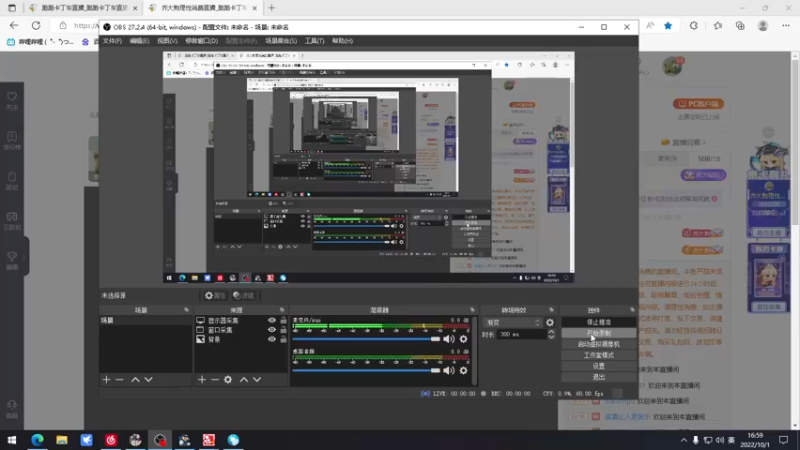The width and height of the screenshot is (800, 450).
Task: Move source down in Sources panel
Action: pyautogui.click(x=257, y=380)
